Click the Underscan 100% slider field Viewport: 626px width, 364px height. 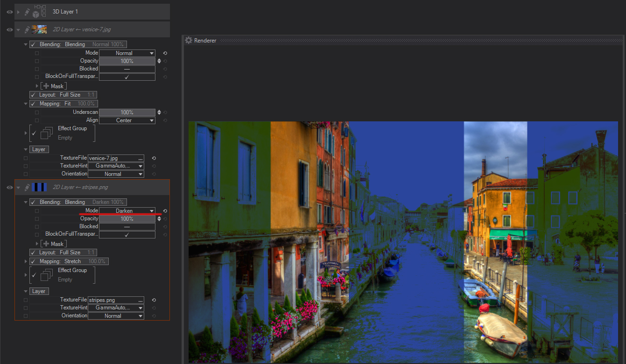pos(127,112)
